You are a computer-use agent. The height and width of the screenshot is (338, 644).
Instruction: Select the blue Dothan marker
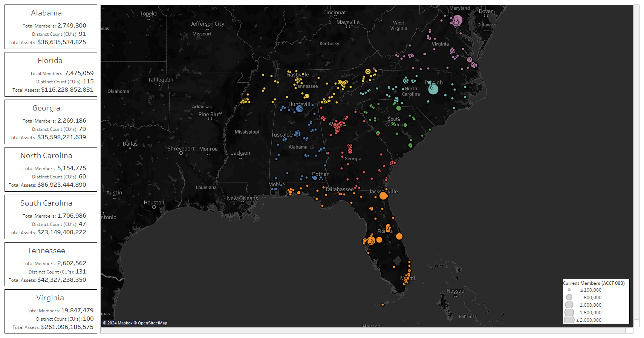pos(315,178)
